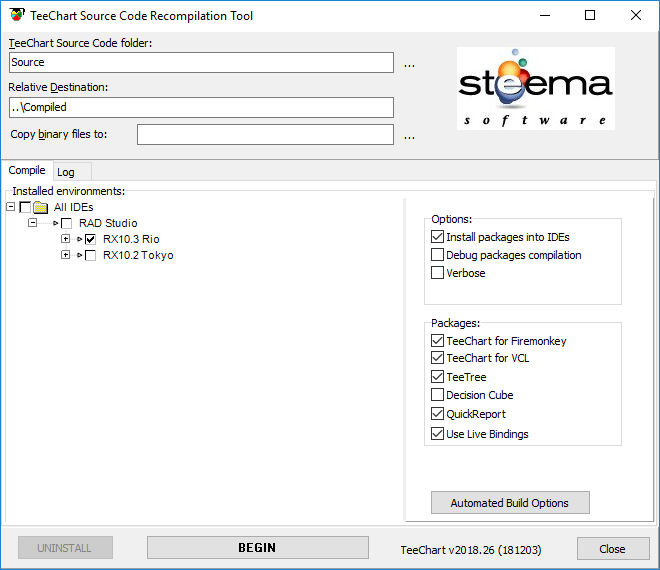Click the UNINSTALL button
660x570 pixels.
coord(65,547)
